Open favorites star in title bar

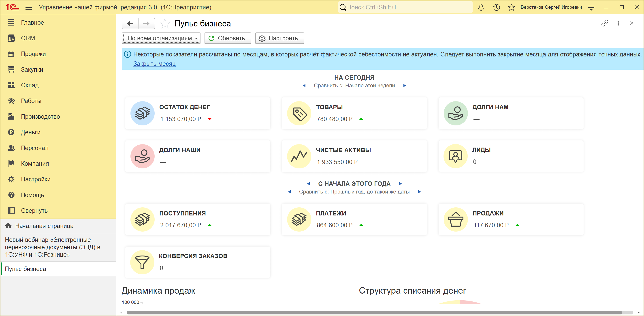(x=512, y=7)
